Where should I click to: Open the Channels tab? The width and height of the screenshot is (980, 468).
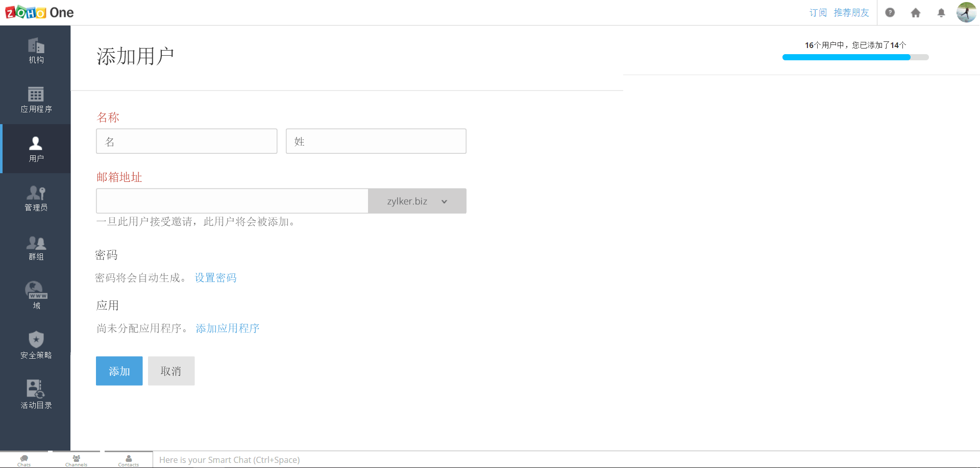tap(76, 460)
